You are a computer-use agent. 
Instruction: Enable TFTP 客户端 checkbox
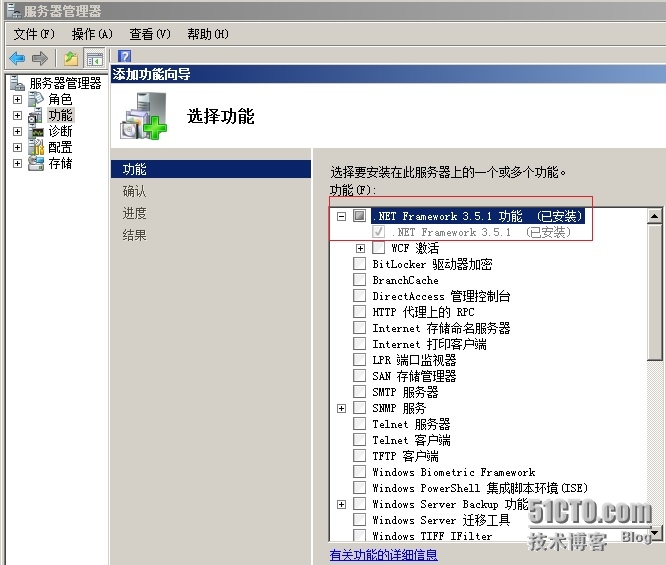coord(359,456)
